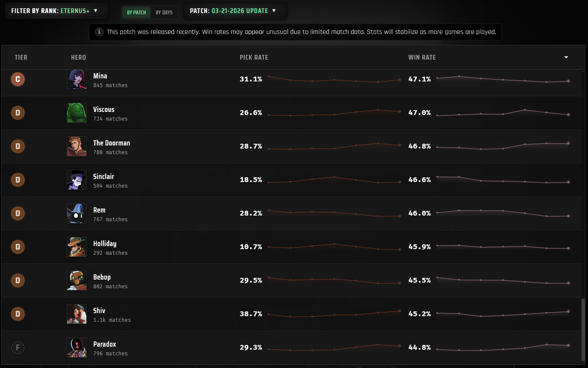Click Shiv's 1.1k matches text
Screen dimensions: 588x368
point(112,320)
